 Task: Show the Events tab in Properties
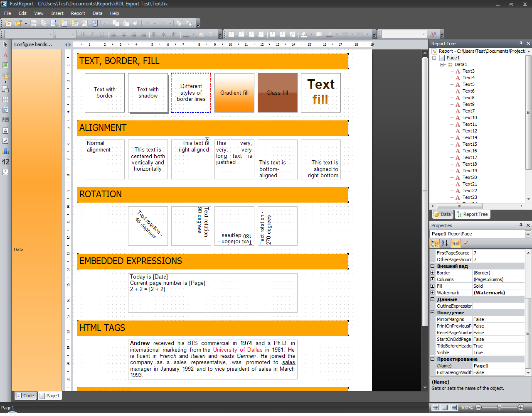click(x=466, y=243)
